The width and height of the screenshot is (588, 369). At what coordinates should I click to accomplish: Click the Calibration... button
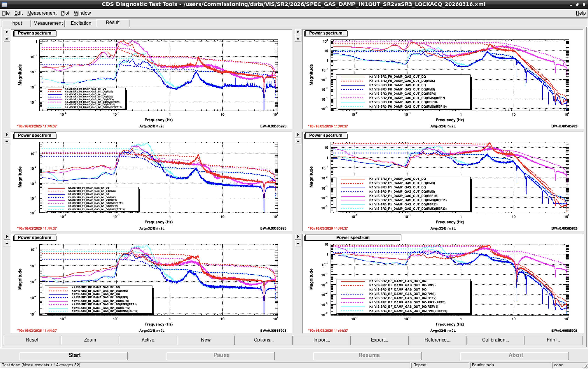pos(495,340)
